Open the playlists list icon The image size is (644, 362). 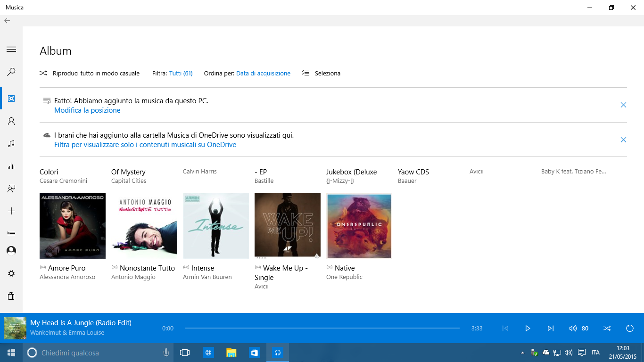pos(11,233)
